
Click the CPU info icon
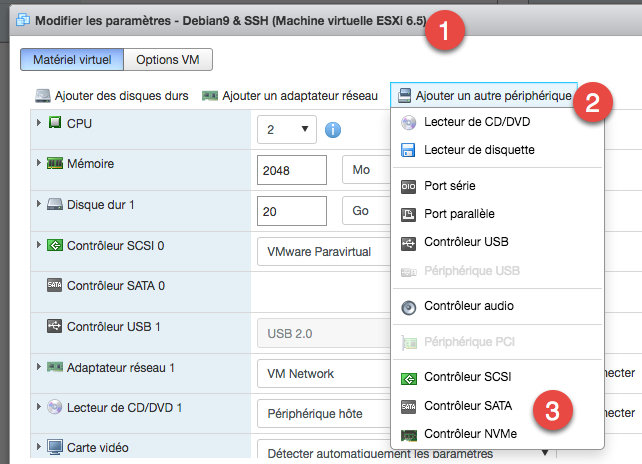point(333,129)
